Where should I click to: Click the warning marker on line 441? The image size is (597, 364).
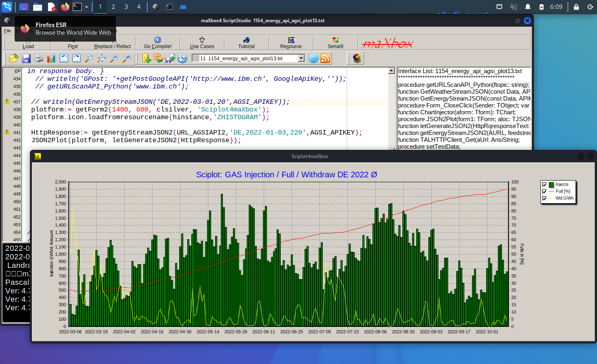[7, 132]
